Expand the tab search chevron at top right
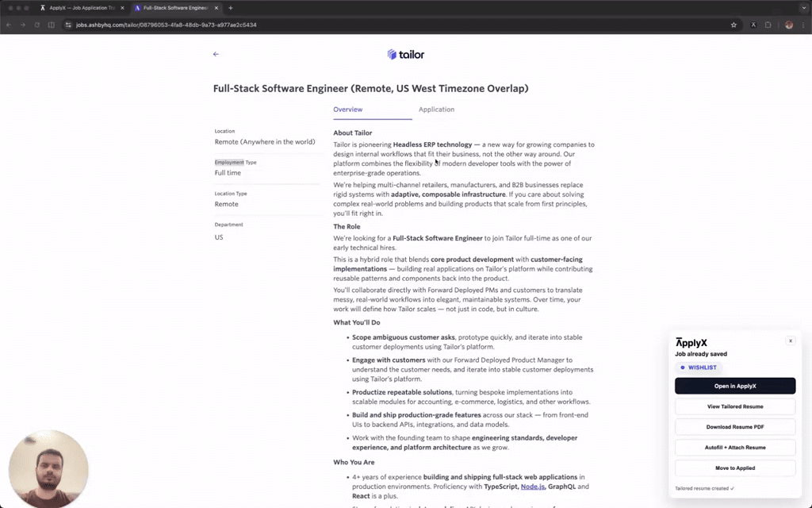This screenshot has width=812, height=508. [804, 8]
